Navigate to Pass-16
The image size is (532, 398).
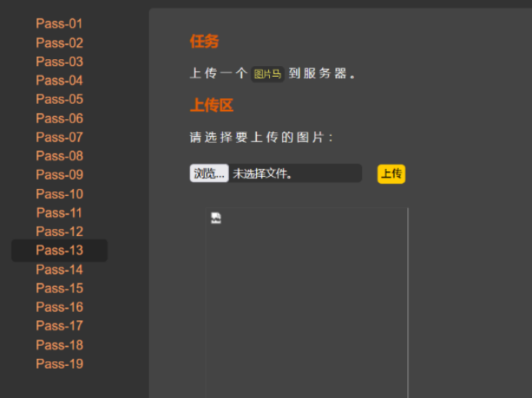coord(59,307)
